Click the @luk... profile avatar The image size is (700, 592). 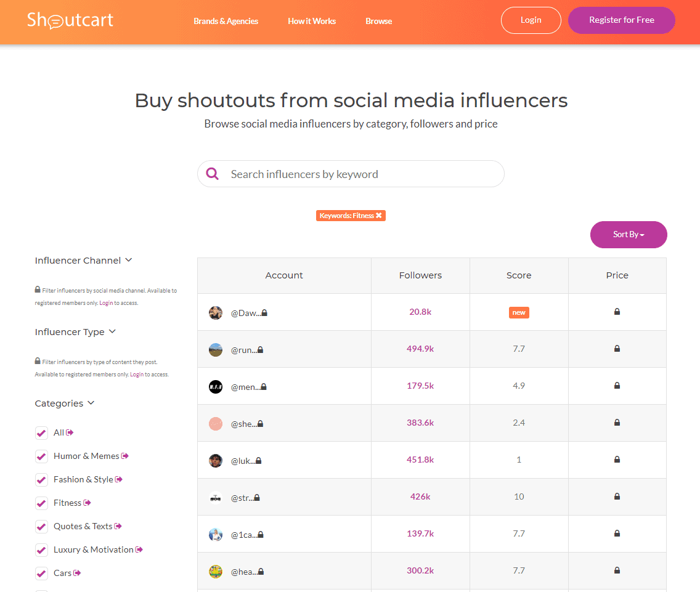(x=216, y=461)
